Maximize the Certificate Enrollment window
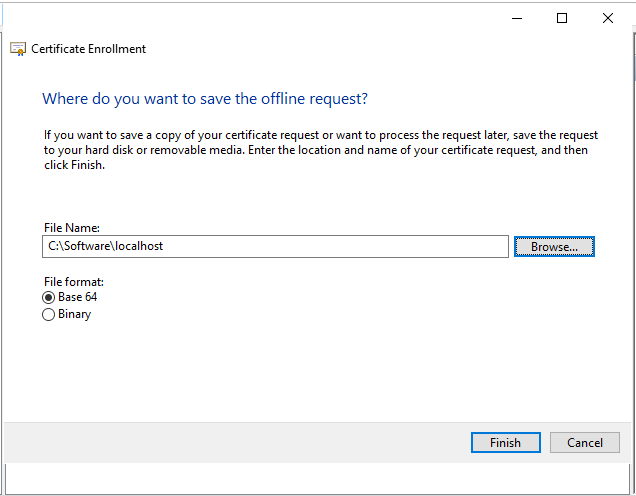Screen dimensions: 636x496 pos(562,18)
